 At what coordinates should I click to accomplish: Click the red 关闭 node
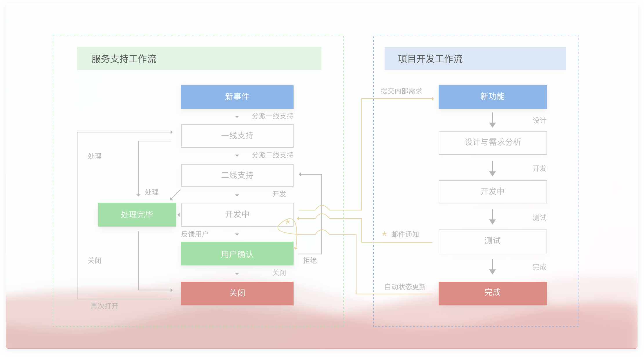[x=237, y=293]
